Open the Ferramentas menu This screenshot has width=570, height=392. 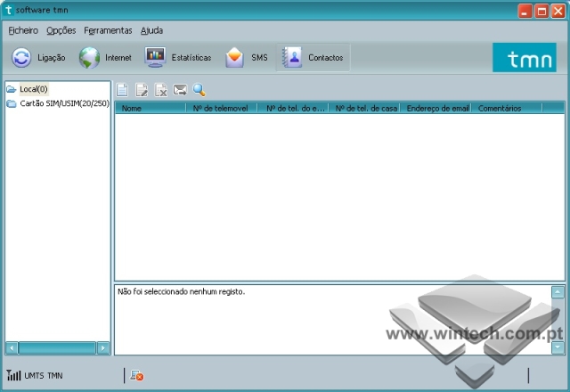[x=108, y=30]
